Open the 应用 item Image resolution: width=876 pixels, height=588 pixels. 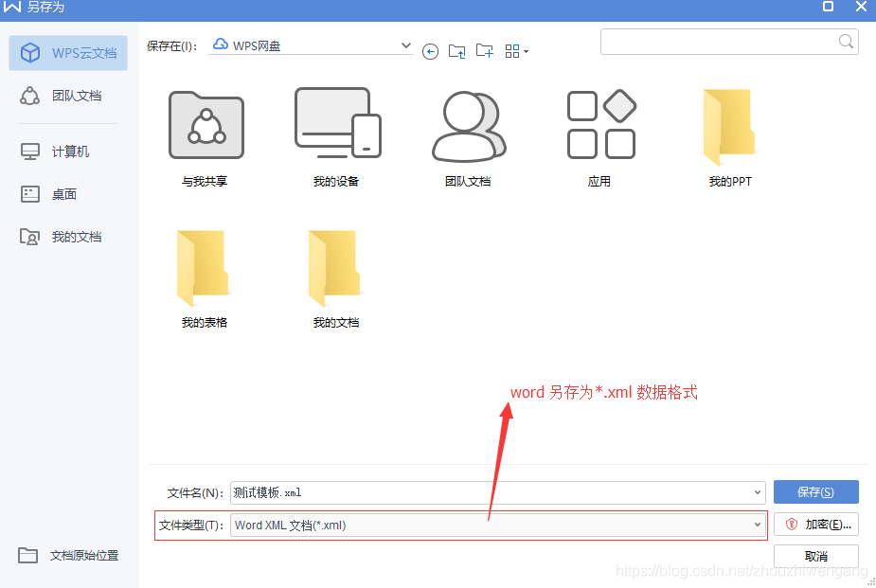600,138
